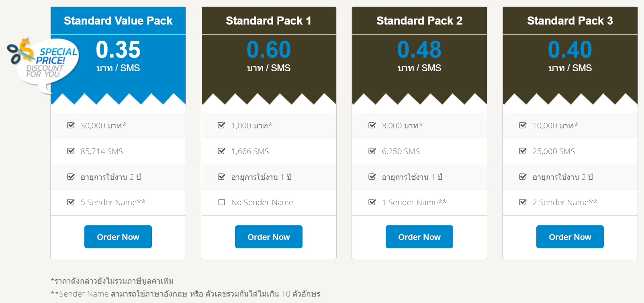
Task: Toggle the 1 Sender Name checkbox
Action: 372,202
